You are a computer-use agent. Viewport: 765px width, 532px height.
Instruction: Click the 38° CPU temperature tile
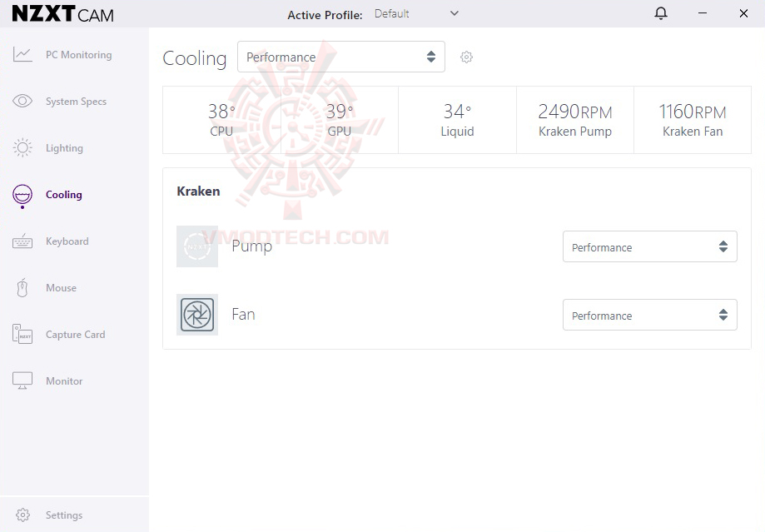pyautogui.click(x=221, y=120)
